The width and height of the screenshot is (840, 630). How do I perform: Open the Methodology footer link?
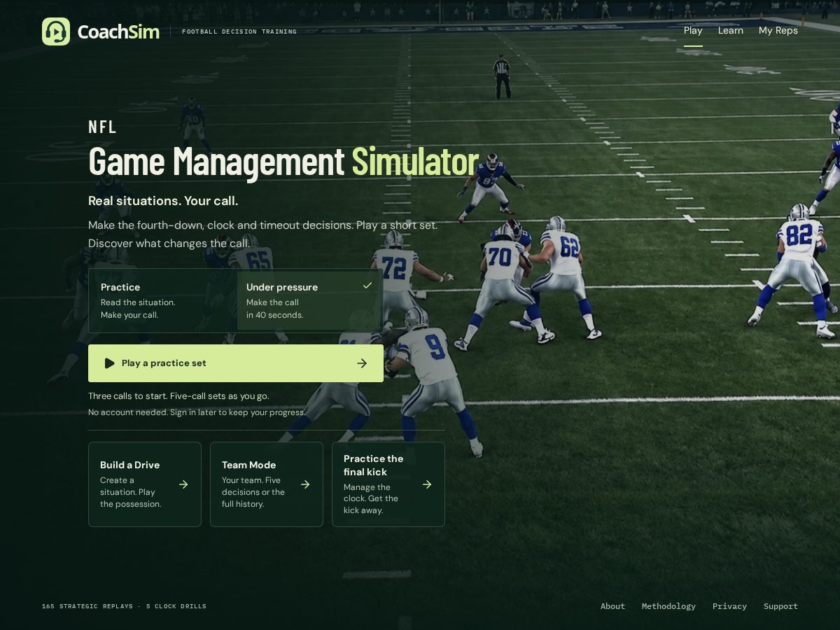pos(668,606)
